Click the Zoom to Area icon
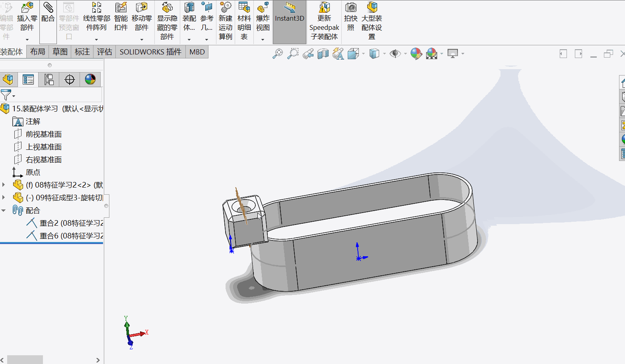The image size is (625, 364). click(293, 53)
